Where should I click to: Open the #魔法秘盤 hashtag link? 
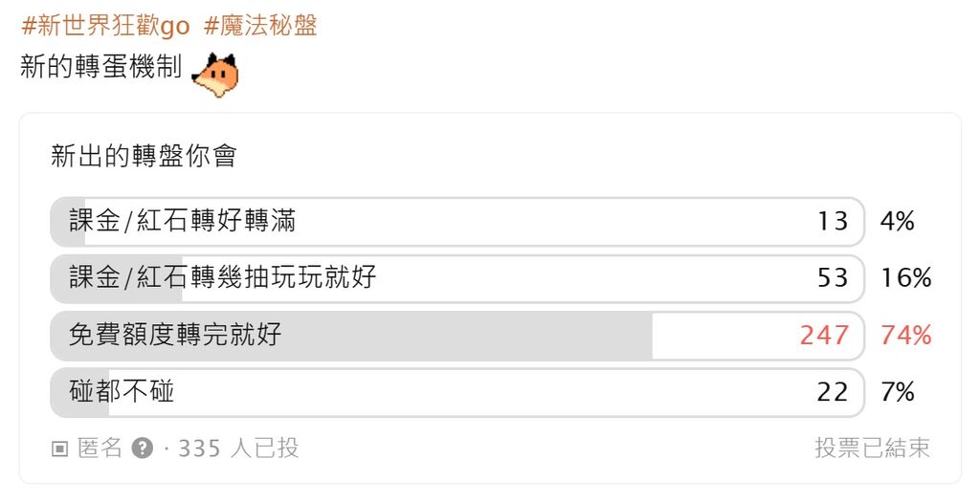coord(260,26)
